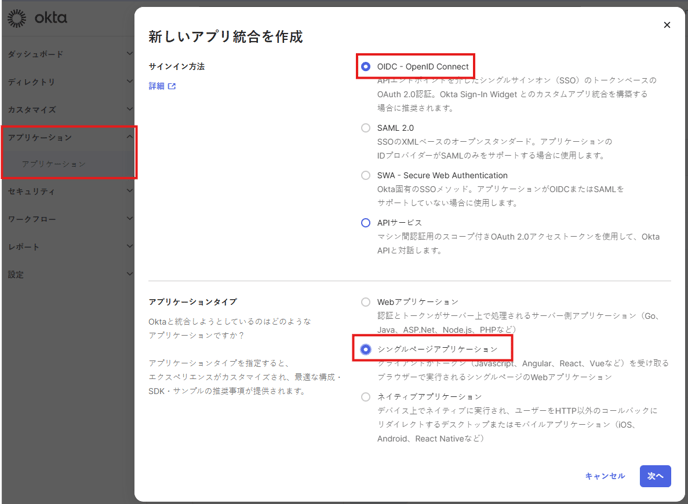Screen dimensions: 688x504
Task: Expand ワークフロー sidebar chevron
Action: 129,218
